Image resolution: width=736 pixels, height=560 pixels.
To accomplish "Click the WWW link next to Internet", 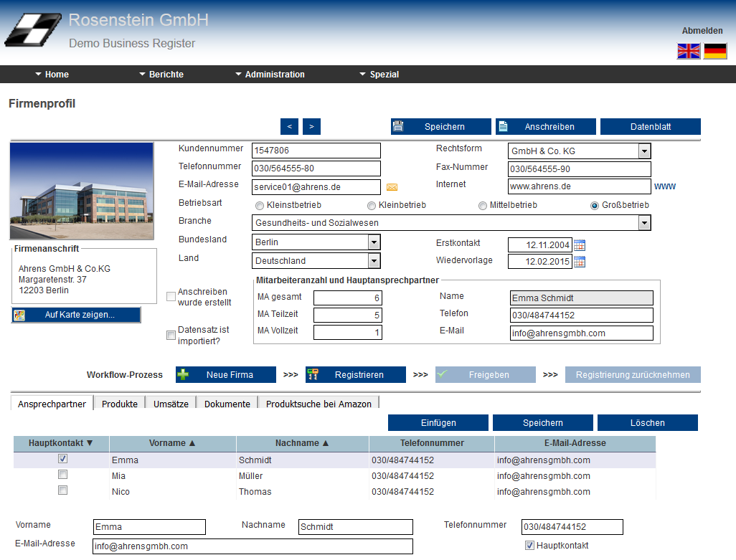I will pos(664,186).
